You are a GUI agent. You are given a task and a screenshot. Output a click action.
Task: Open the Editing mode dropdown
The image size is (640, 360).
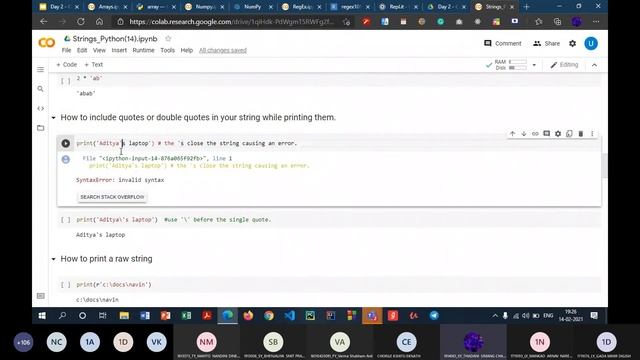click(x=564, y=65)
